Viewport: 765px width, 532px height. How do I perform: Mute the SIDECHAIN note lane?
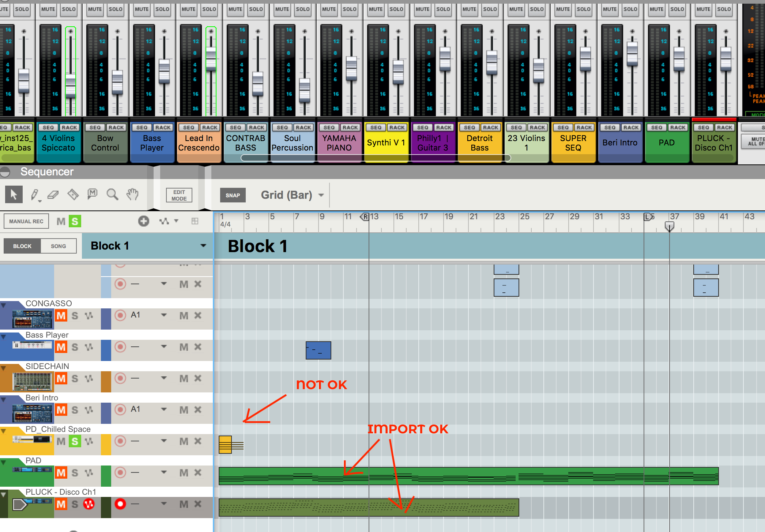tap(184, 379)
